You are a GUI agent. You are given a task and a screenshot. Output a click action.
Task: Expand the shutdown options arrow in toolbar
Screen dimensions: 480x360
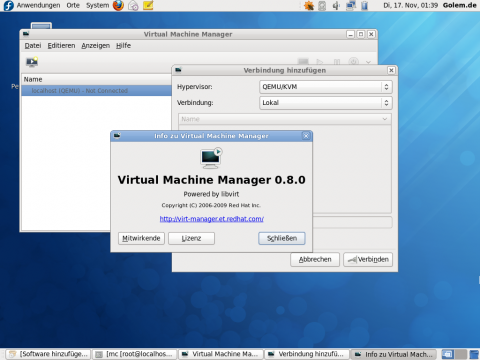[x=368, y=62]
